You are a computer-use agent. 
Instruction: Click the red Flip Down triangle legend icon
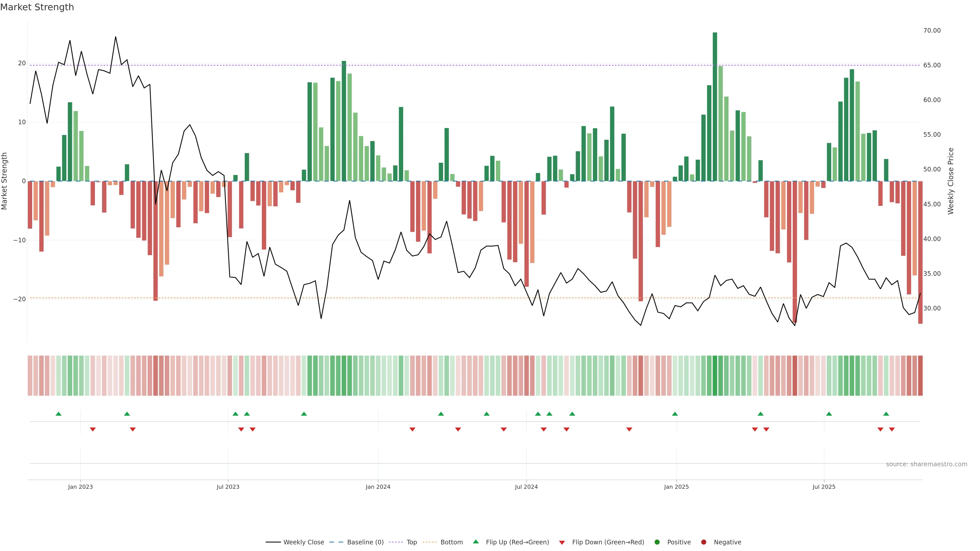coord(562,543)
